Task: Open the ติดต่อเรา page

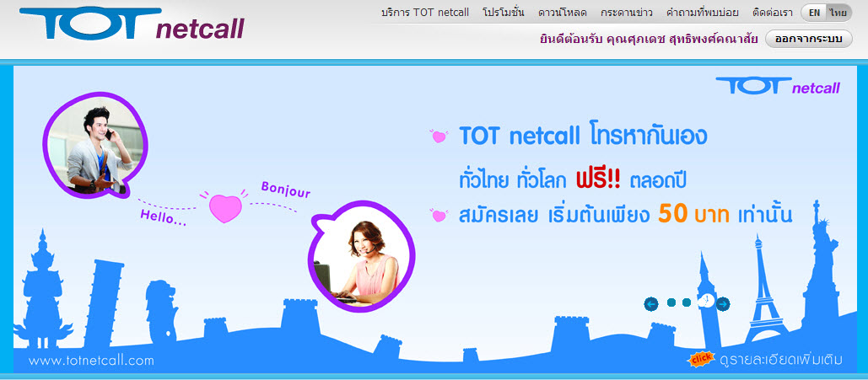Action: (773, 12)
